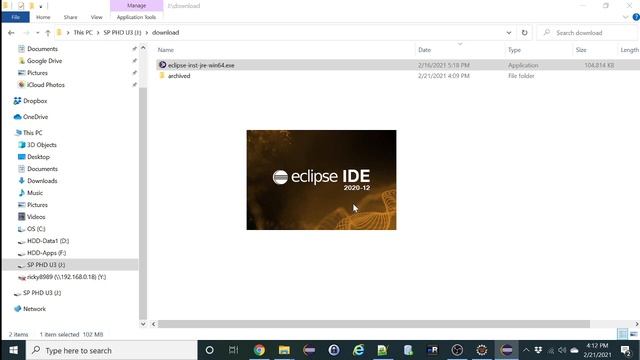The width and height of the screenshot is (640, 360).
Task: Open Documents in Quick access
Action: pyautogui.click(x=42, y=49)
